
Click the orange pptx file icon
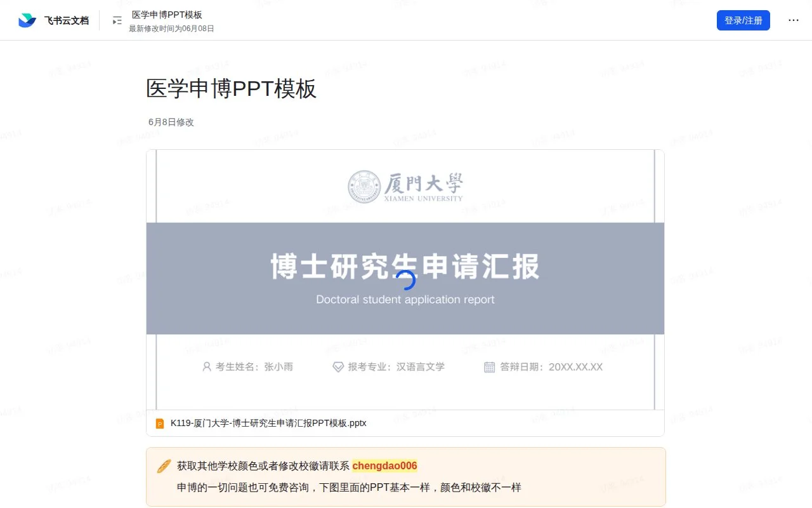coord(160,424)
